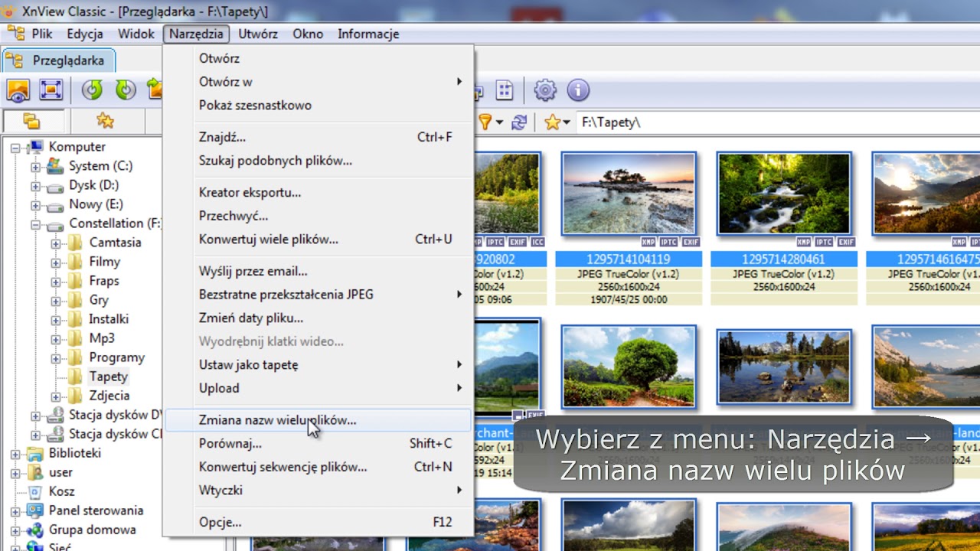The image size is (980, 551).
Task: Open the Utwórz menu
Action: pos(258,34)
